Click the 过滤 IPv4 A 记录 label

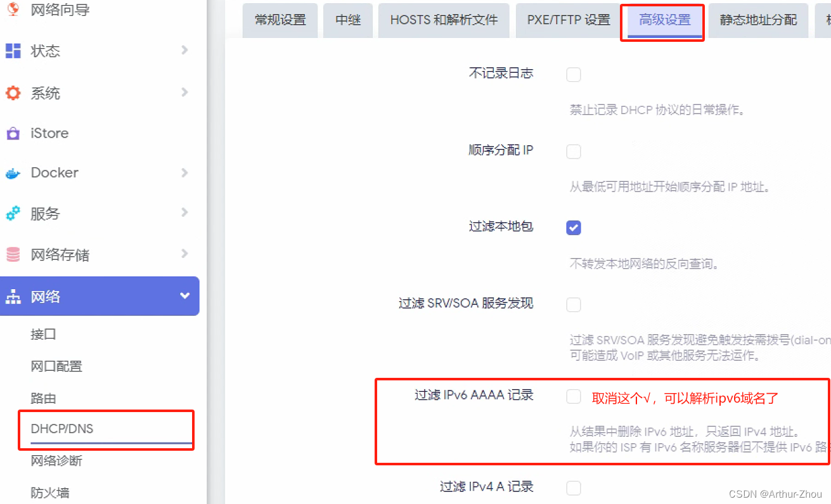[x=487, y=487]
